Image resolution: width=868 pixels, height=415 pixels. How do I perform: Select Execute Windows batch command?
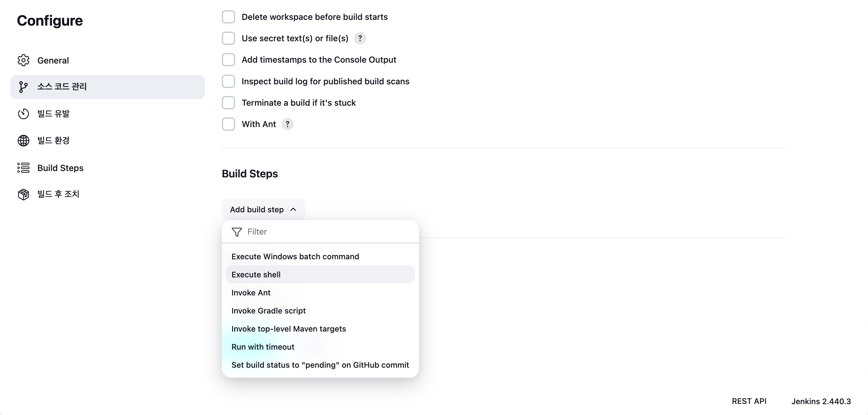click(x=320, y=257)
